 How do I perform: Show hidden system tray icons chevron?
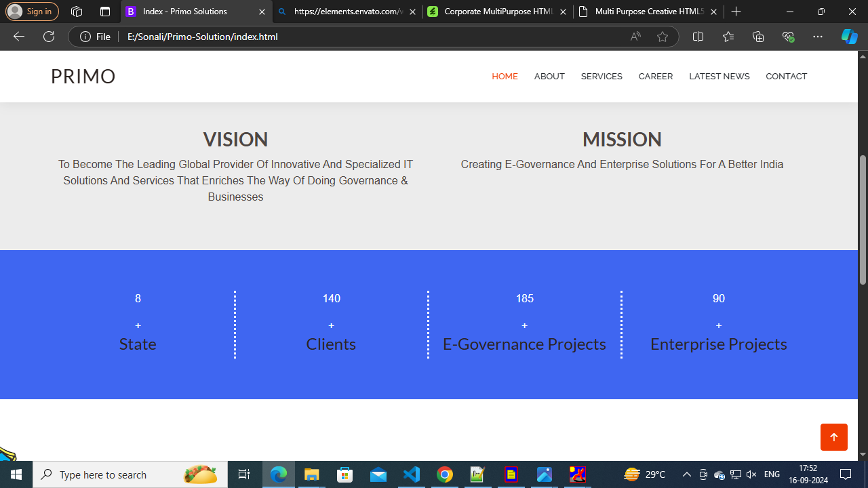pyautogui.click(x=686, y=474)
